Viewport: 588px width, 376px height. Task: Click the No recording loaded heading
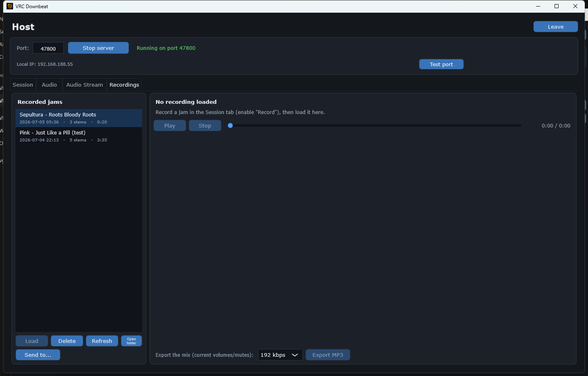(x=186, y=102)
